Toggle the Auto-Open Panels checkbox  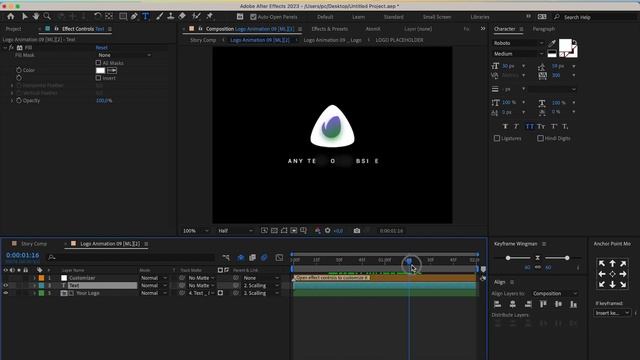click(253, 17)
